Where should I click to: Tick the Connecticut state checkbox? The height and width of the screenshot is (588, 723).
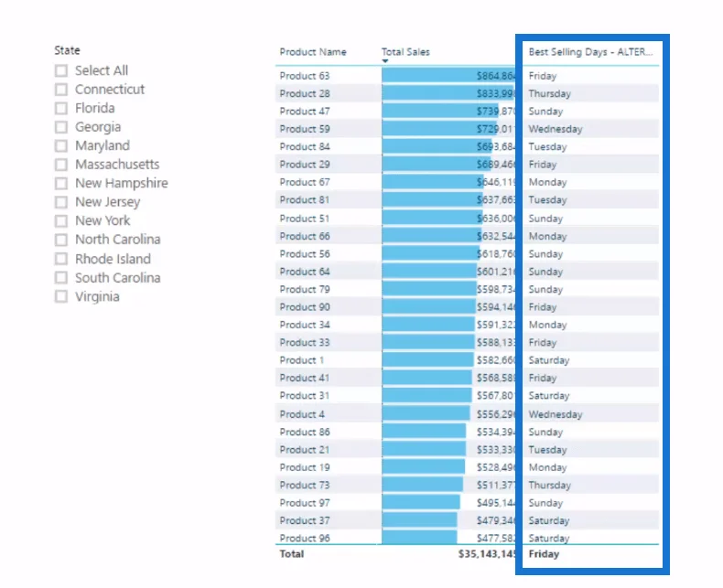click(61, 90)
